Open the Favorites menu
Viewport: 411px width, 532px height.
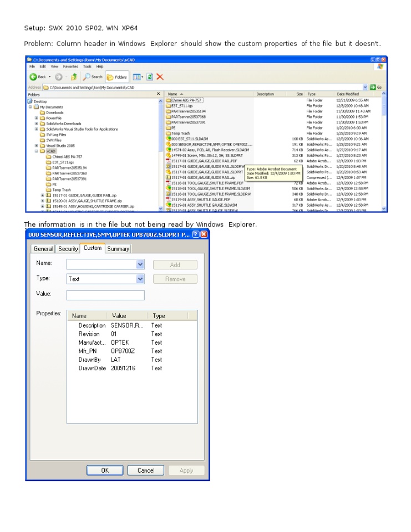click(x=70, y=66)
